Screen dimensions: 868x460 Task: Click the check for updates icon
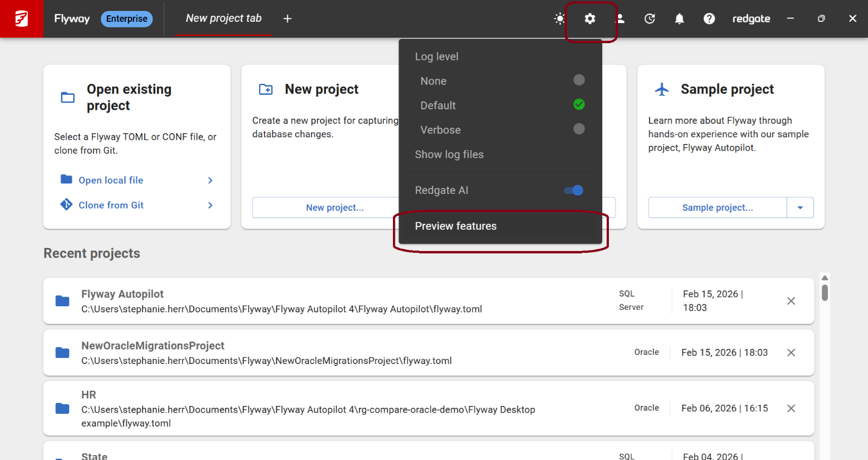650,19
